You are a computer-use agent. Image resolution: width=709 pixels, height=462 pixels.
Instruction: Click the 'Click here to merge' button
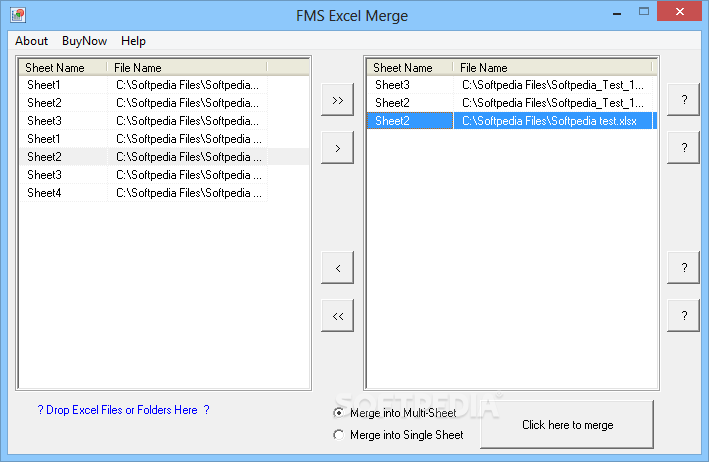(x=567, y=424)
